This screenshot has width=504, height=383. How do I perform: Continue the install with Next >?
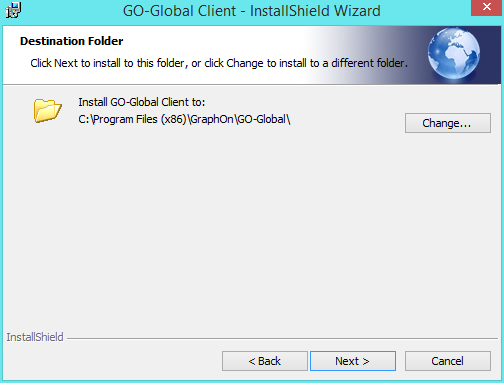pos(353,361)
